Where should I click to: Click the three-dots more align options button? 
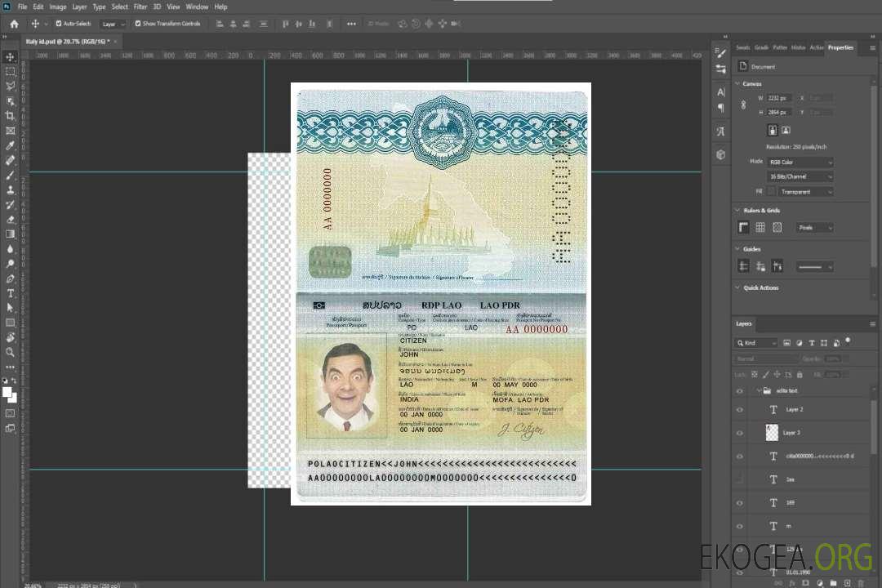coord(351,24)
